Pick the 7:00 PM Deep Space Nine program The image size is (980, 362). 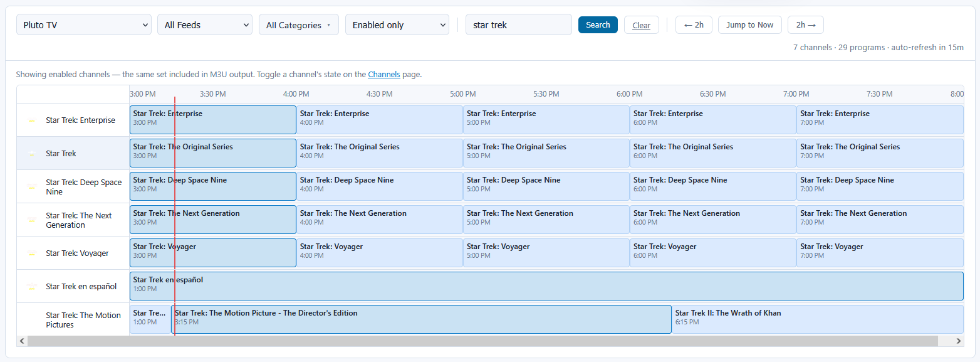coord(880,186)
